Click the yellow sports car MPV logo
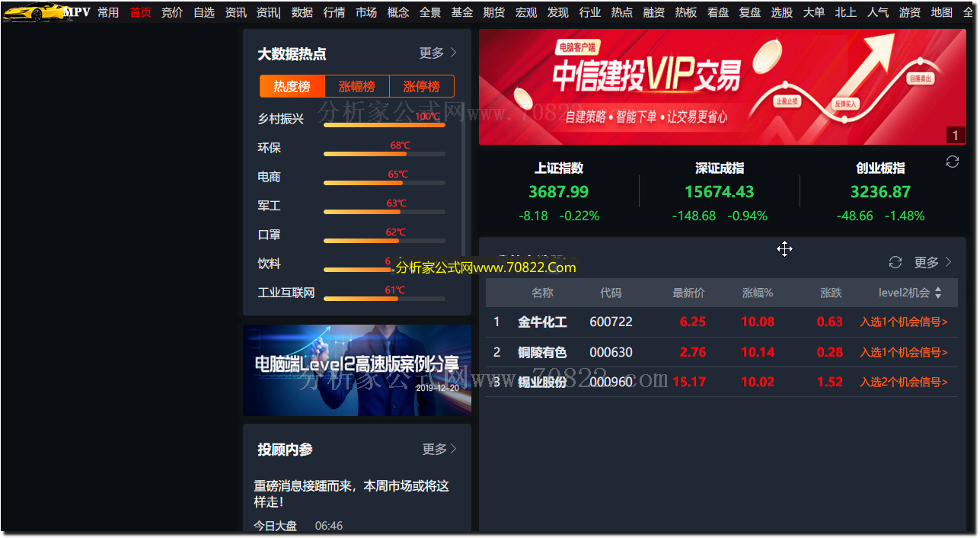 point(46,11)
